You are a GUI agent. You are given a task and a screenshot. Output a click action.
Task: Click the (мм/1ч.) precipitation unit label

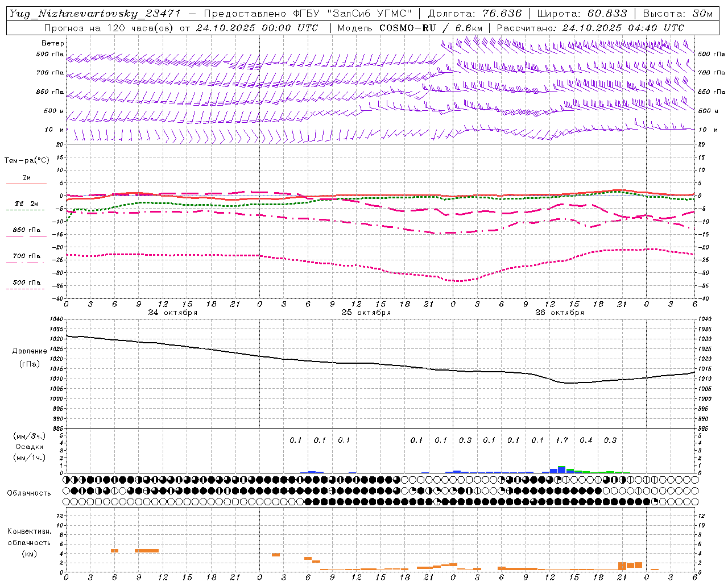tap(30, 458)
